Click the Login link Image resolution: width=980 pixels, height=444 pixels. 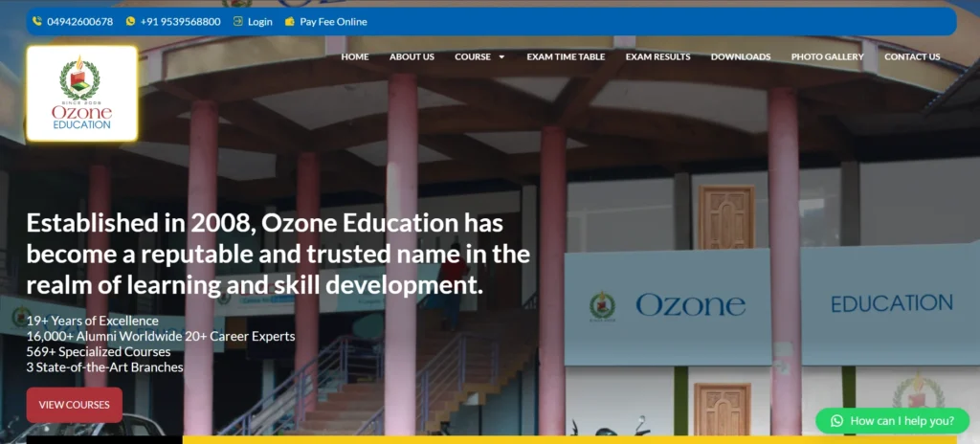[260, 21]
